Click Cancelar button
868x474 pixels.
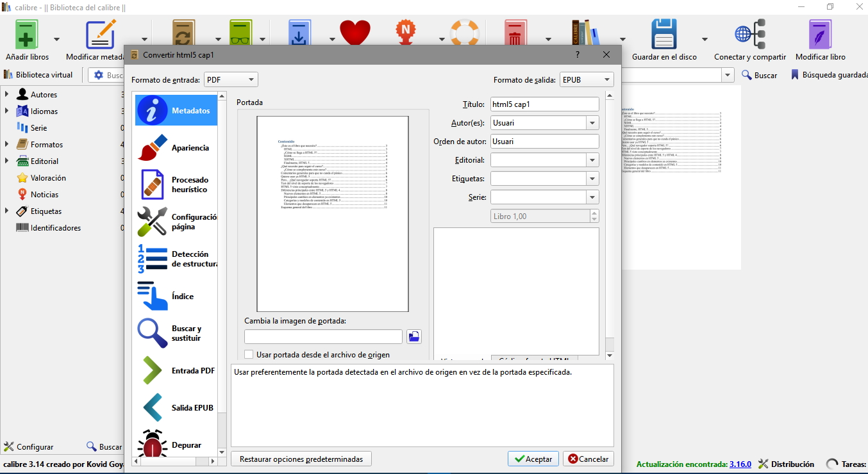pyautogui.click(x=588, y=459)
